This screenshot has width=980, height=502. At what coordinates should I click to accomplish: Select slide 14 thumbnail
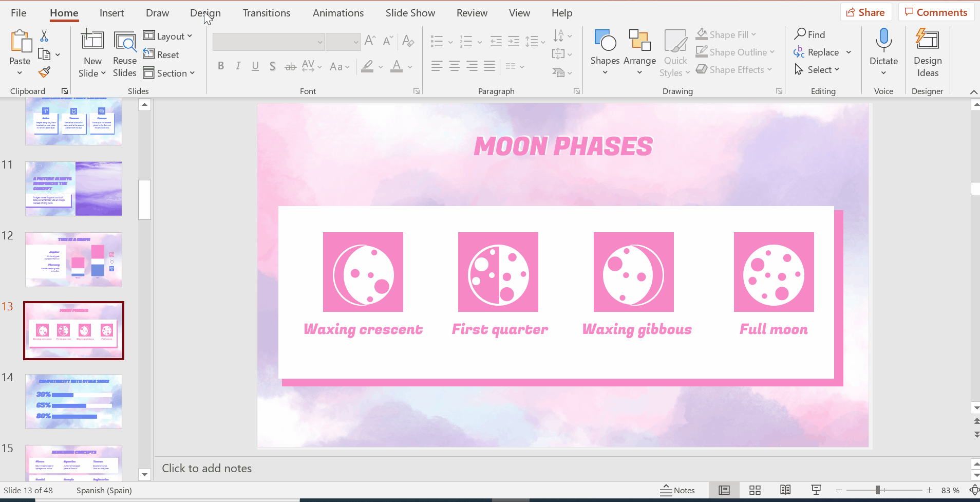[x=73, y=401]
